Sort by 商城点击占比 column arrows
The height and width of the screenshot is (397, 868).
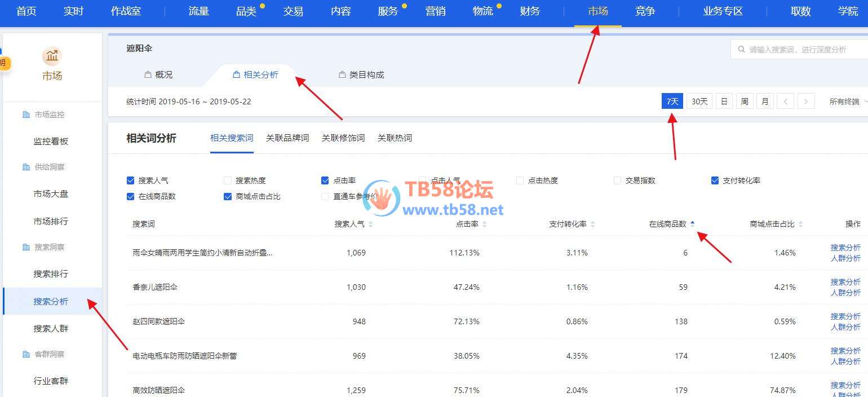tap(800, 224)
